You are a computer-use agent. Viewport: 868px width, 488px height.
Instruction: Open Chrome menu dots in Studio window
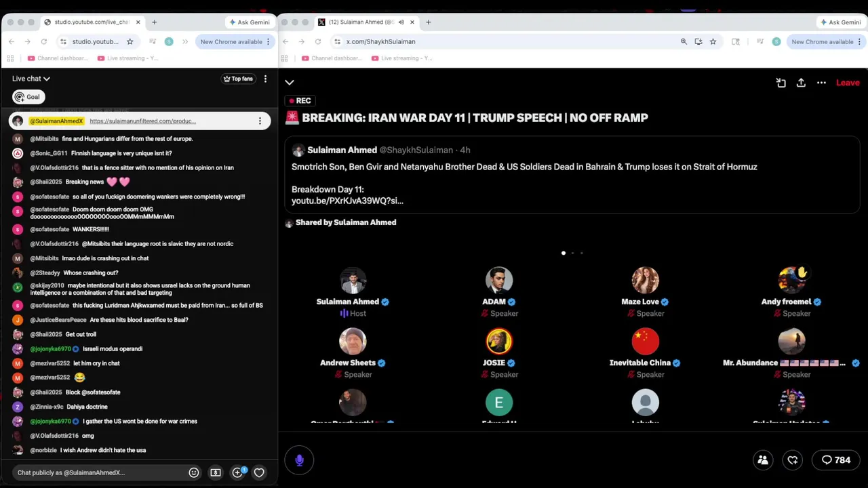pos(268,41)
